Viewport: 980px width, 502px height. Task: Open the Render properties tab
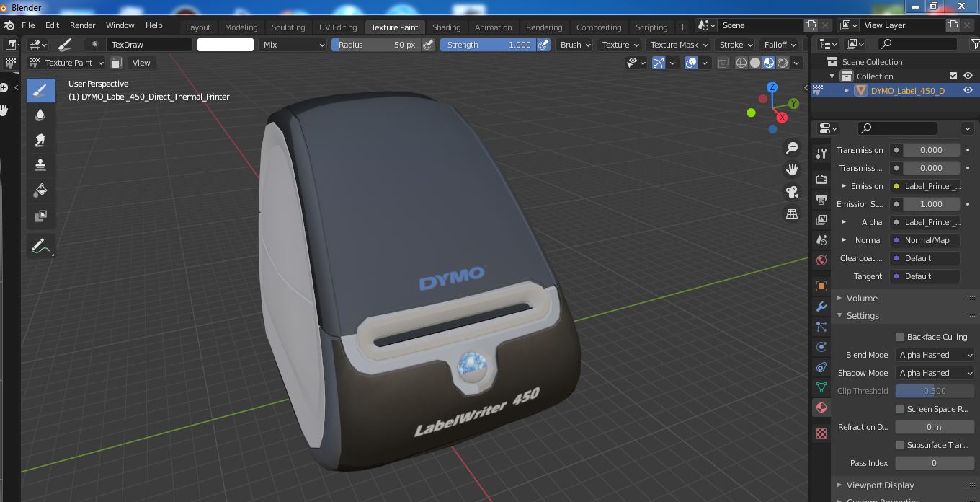[x=821, y=179]
